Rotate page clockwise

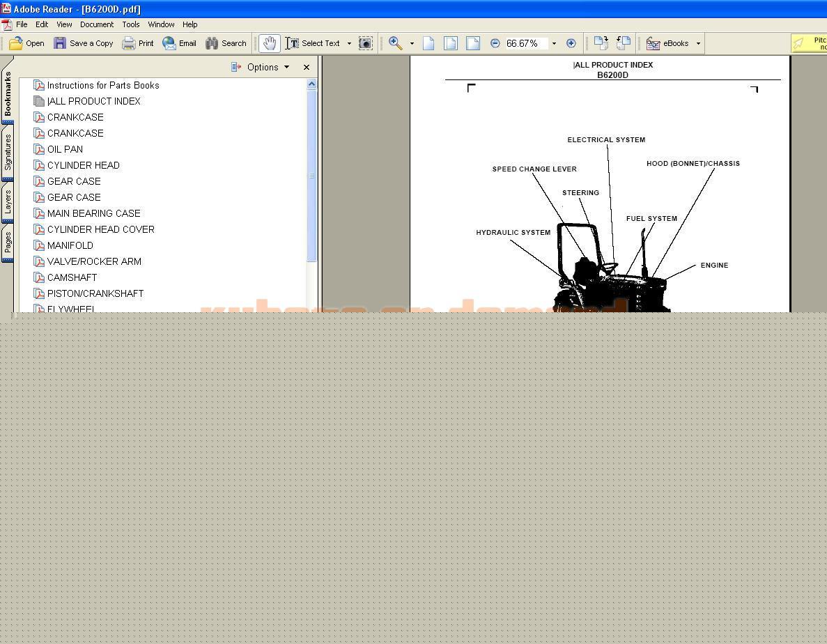pos(601,43)
